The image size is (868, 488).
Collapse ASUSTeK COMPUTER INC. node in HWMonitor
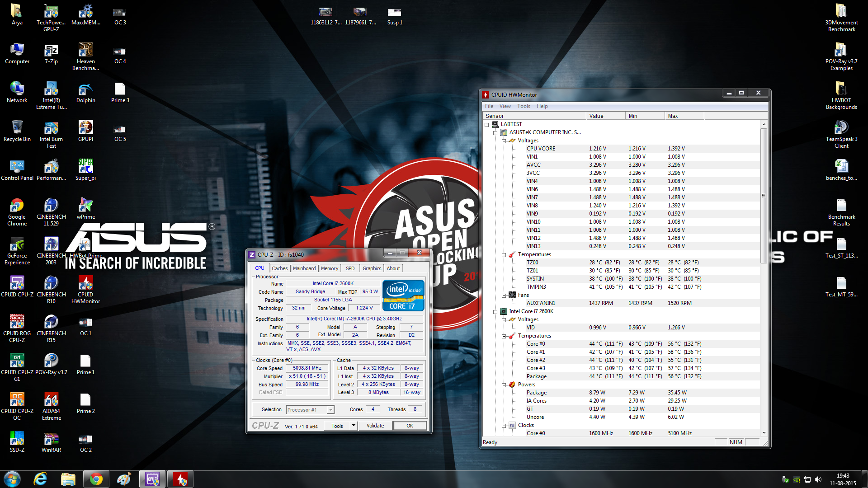coord(495,132)
